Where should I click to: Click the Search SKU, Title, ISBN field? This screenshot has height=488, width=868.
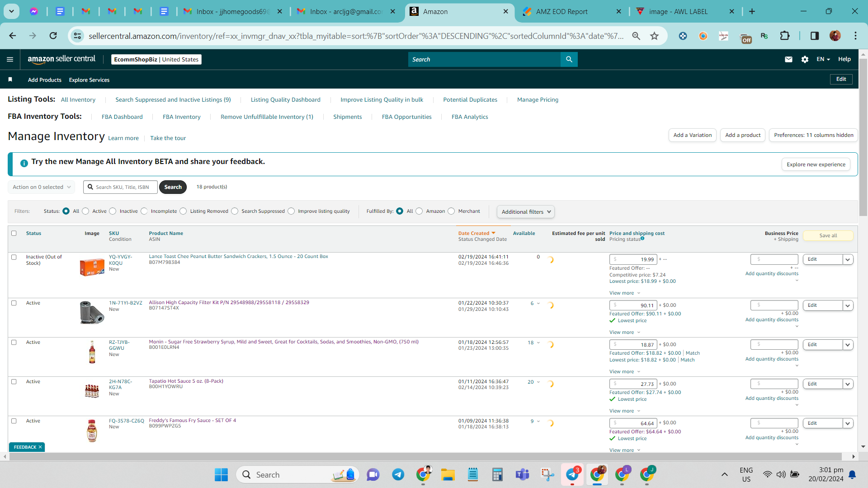(121, 187)
